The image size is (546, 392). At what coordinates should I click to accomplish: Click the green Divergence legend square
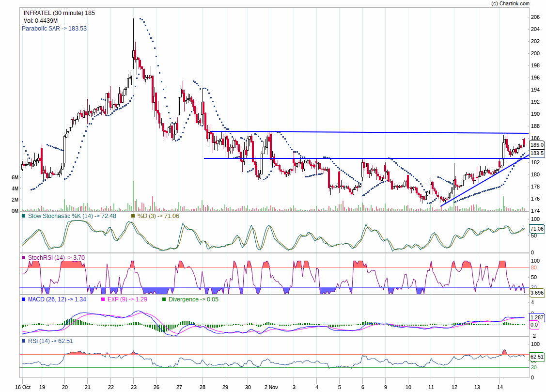164,299
